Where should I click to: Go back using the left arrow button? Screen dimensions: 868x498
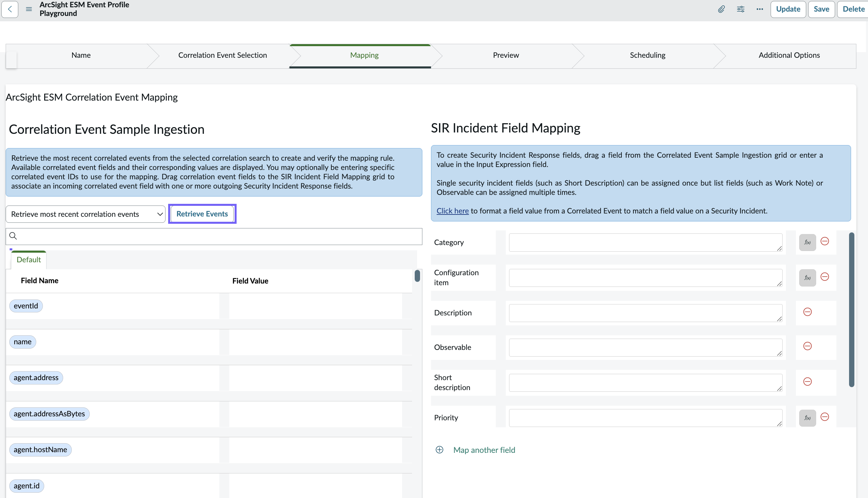pos(10,9)
